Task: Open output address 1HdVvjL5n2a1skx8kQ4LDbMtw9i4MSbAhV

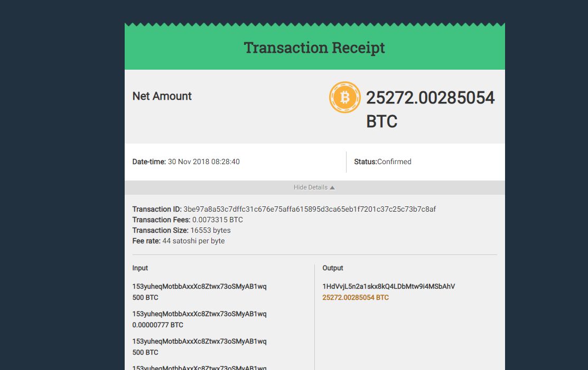Action: [x=388, y=287]
